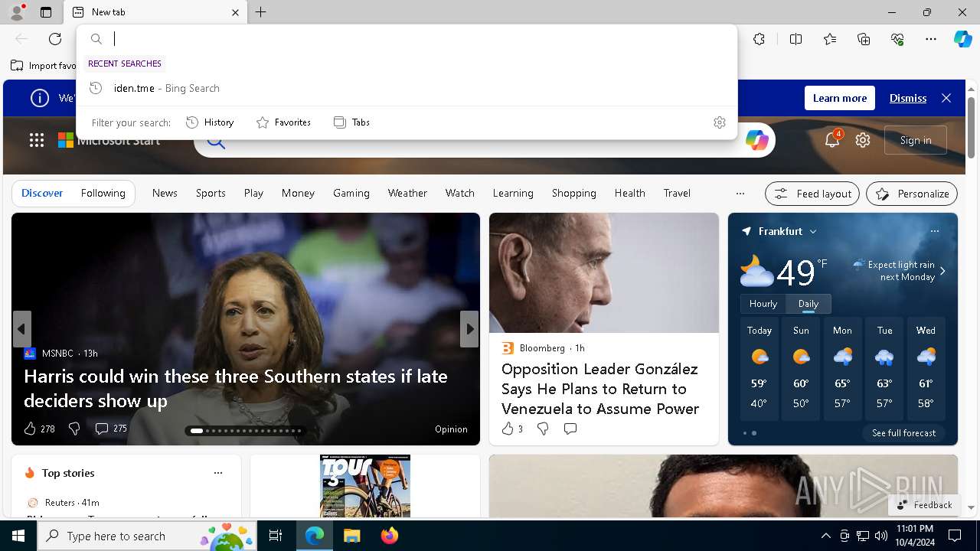Open the Weather category

407,193
